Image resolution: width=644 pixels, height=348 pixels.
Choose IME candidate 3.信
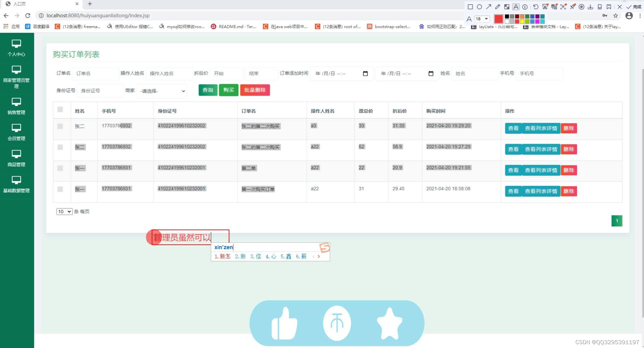tap(256, 256)
